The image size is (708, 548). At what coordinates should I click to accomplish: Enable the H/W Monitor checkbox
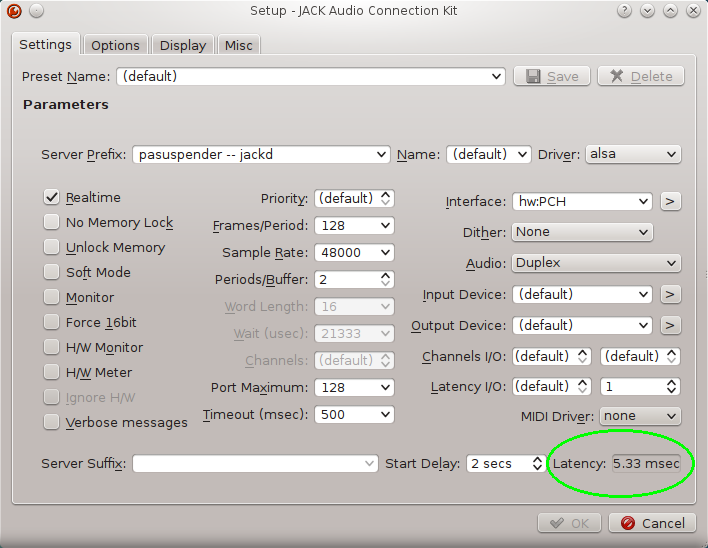51,348
